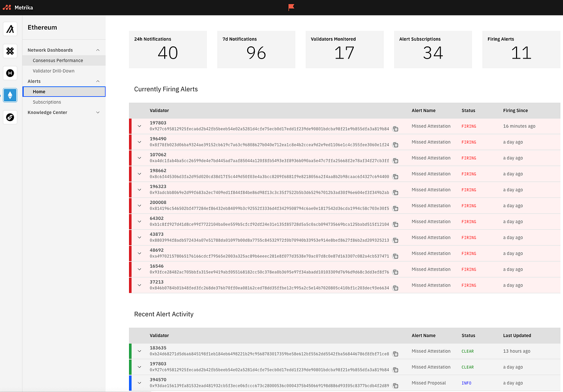Expand firing alert row for validator 197803
This screenshot has height=392, width=563.
click(139, 126)
